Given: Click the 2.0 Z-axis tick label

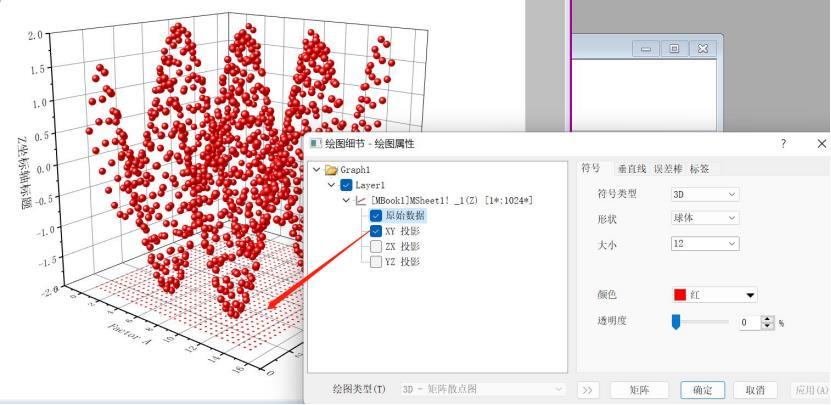Looking at the screenshot, I should [36, 35].
